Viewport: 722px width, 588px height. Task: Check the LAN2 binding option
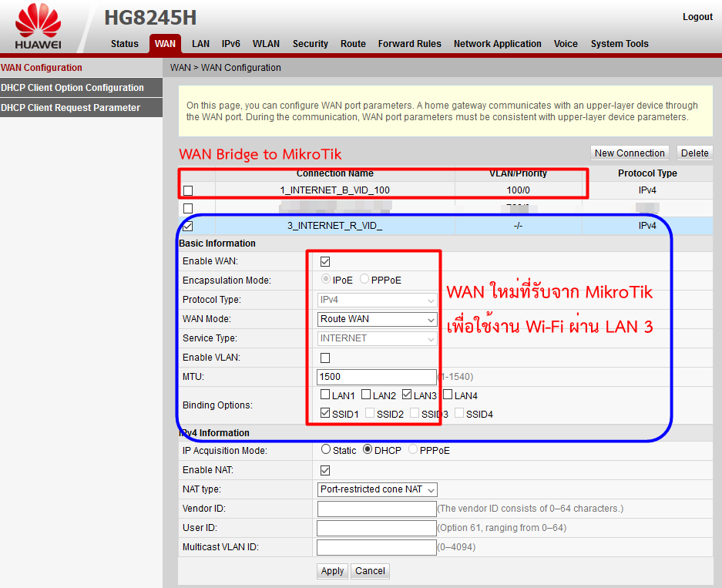point(366,394)
